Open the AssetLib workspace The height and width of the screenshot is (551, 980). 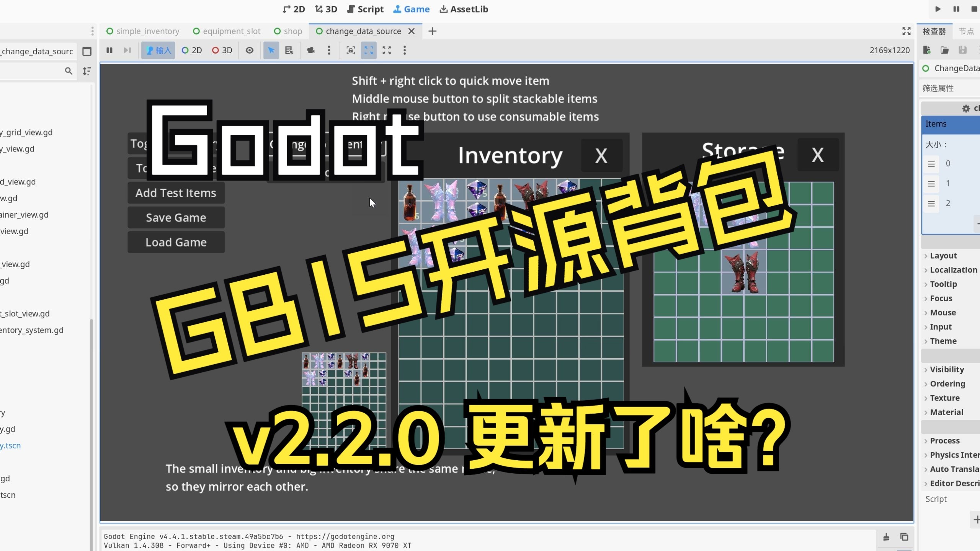coord(464,9)
